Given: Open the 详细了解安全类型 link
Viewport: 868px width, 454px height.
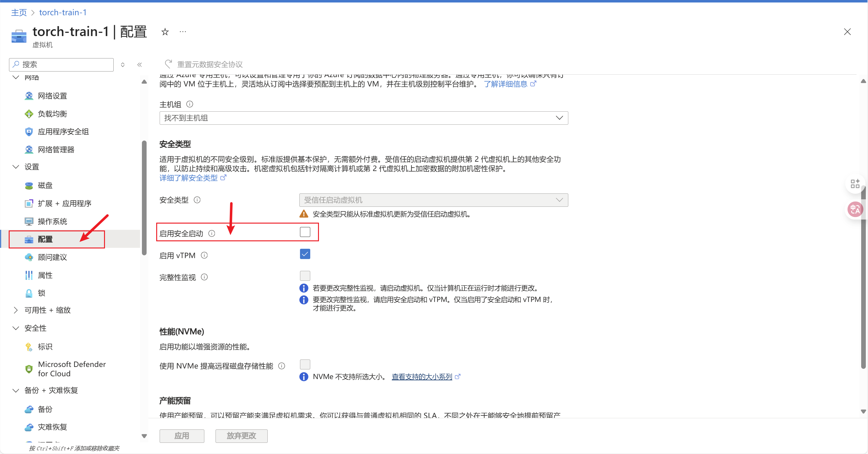Looking at the screenshot, I should click(189, 178).
